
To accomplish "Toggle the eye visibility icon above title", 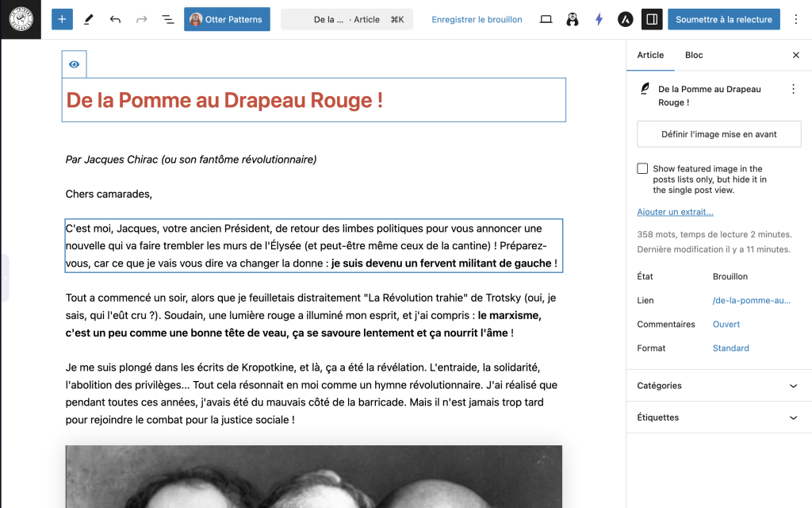I will (x=74, y=64).
